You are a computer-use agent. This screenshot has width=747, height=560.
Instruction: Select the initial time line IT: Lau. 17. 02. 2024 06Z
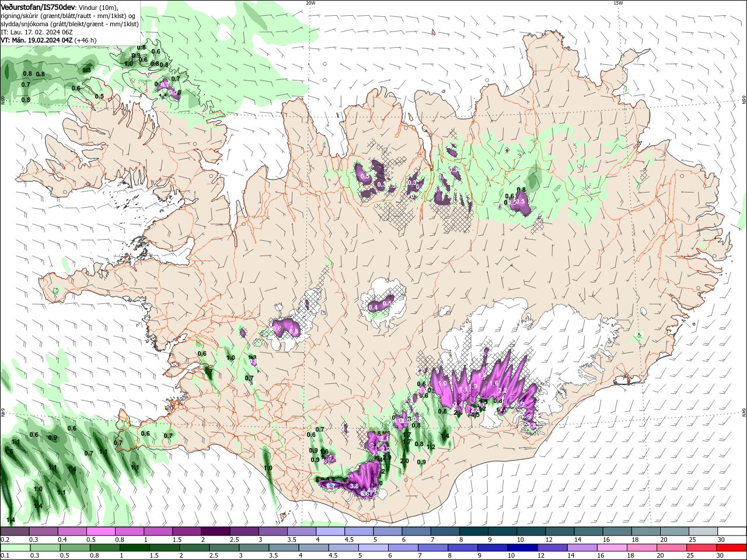click(37, 32)
